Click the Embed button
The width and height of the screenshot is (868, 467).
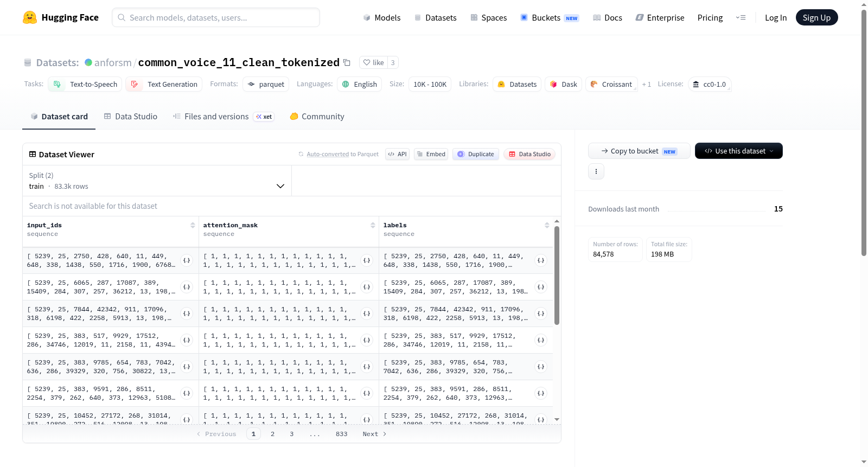pyautogui.click(x=431, y=154)
